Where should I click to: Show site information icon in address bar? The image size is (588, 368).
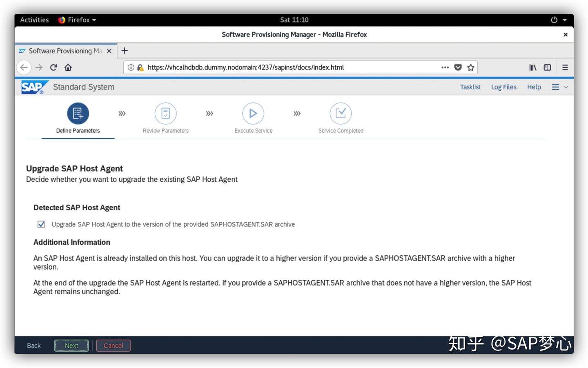pyautogui.click(x=131, y=67)
